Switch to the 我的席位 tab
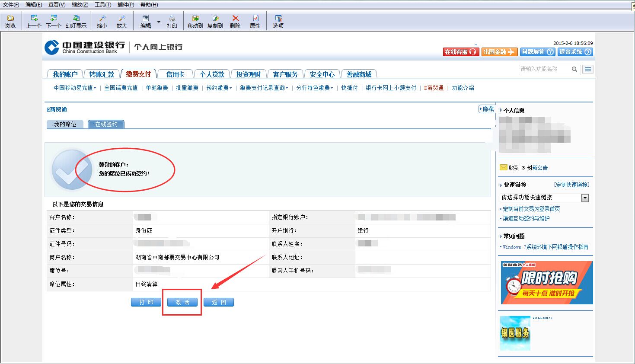This screenshot has height=364, width=635. (65, 125)
